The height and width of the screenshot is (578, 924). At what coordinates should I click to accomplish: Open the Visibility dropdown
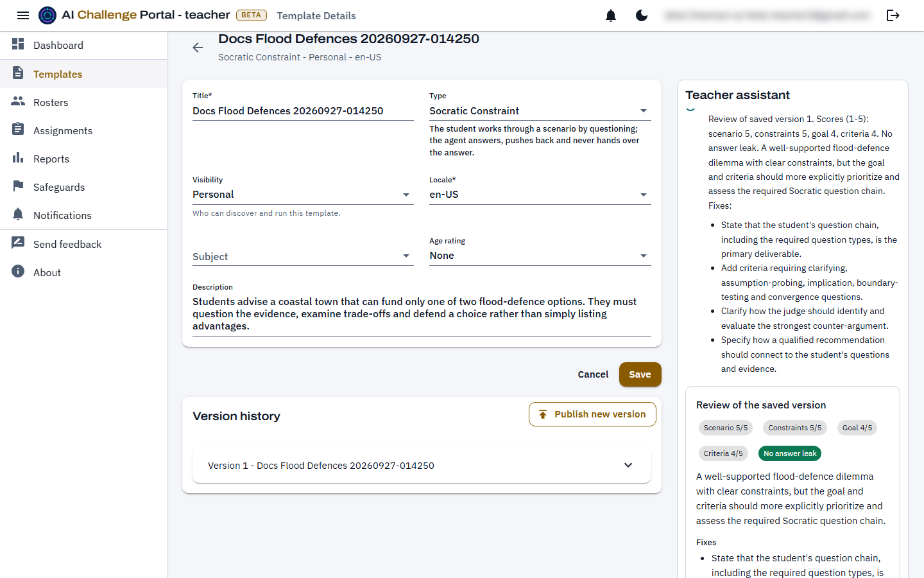303,195
